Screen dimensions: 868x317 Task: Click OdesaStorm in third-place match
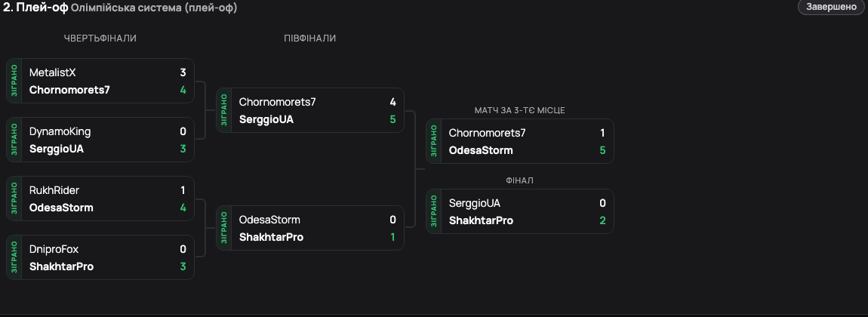481,150
